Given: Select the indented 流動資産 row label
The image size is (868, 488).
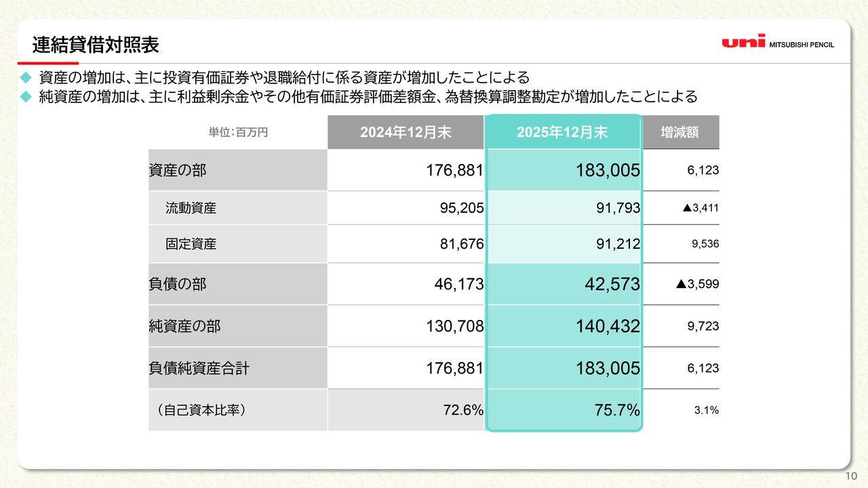Looking at the screenshot, I should tap(191, 208).
